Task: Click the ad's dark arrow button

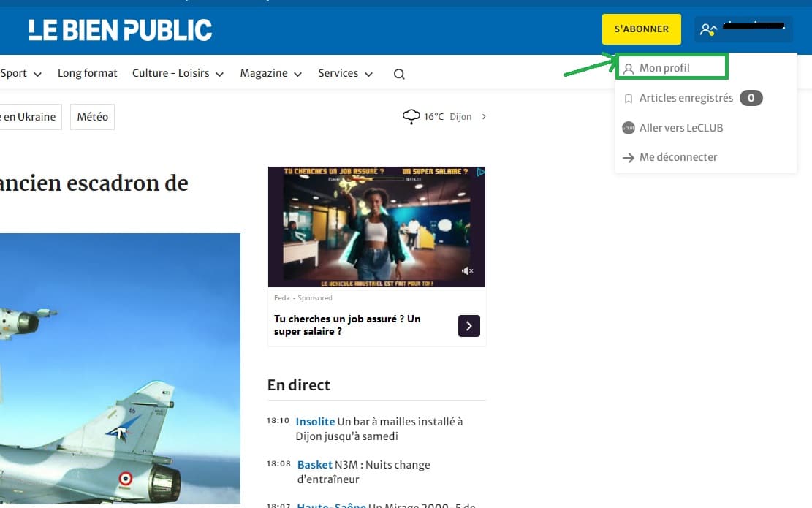Action: pos(469,326)
